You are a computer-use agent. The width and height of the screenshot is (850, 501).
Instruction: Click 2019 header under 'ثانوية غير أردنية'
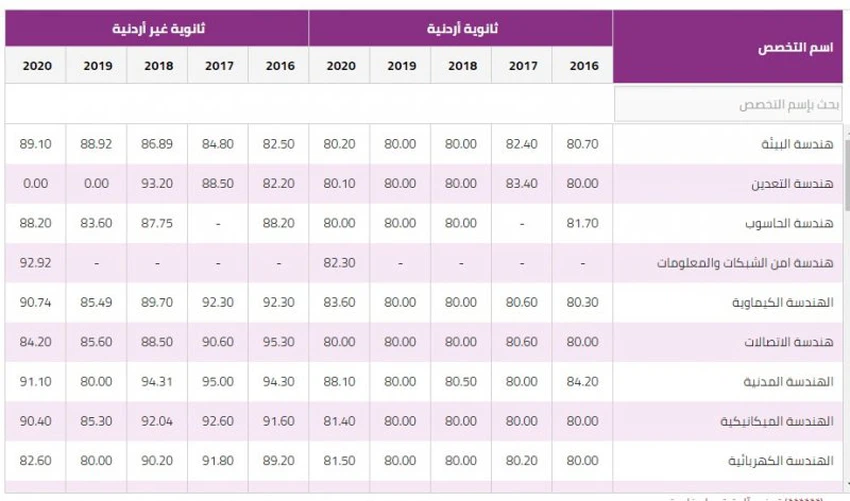[97, 66]
